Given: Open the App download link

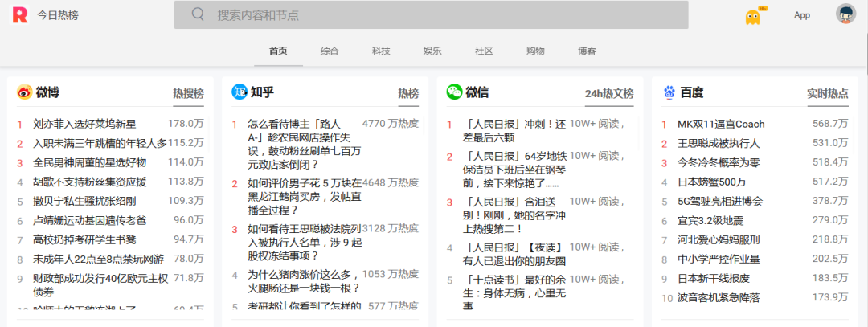Looking at the screenshot, I should (x=801, y=15).
